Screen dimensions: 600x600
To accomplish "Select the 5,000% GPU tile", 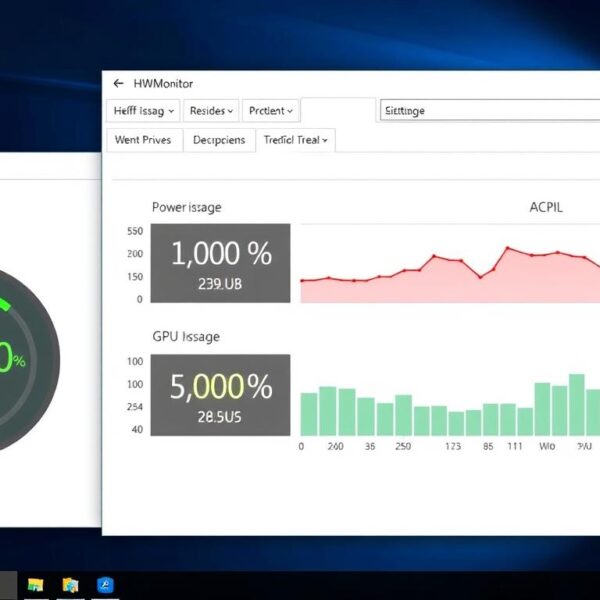I will click(220, 395).
